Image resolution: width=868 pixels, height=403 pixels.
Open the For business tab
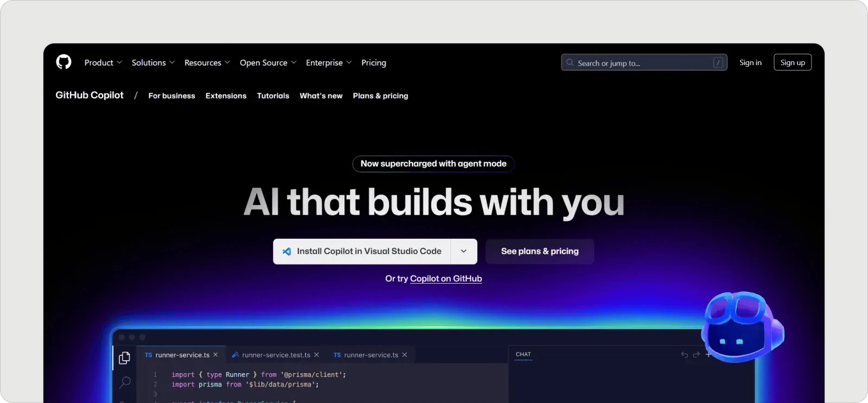pyautogui.click(x=171, y=95)
